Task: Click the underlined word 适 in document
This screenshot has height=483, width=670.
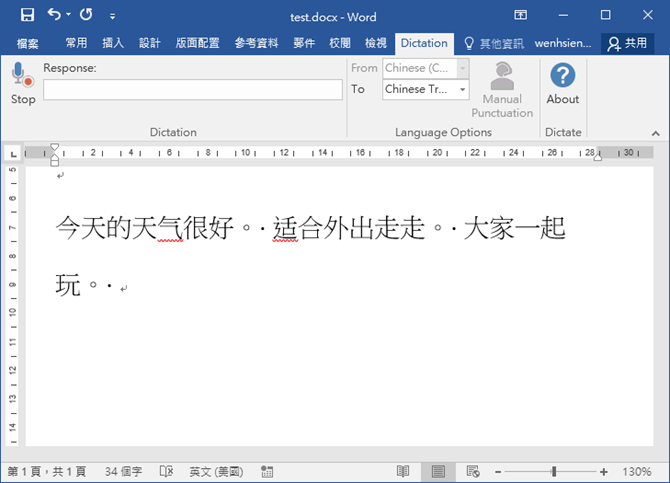Action: 285,227
